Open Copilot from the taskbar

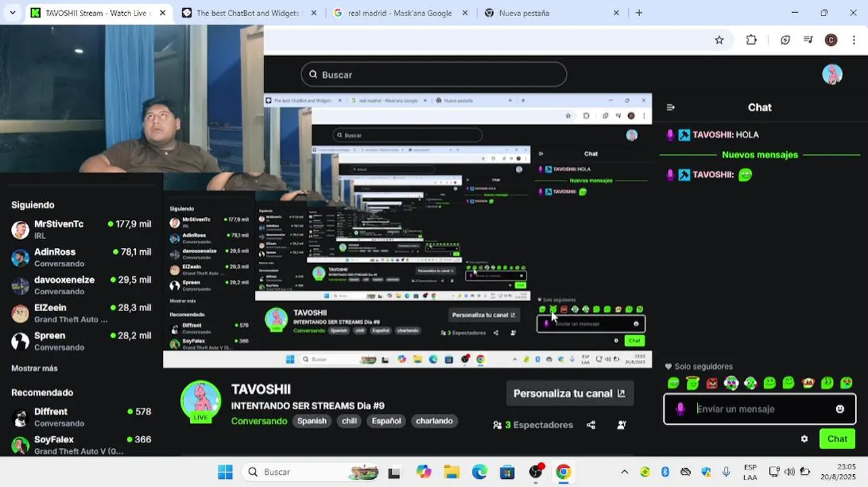click(x=424, y=472)
